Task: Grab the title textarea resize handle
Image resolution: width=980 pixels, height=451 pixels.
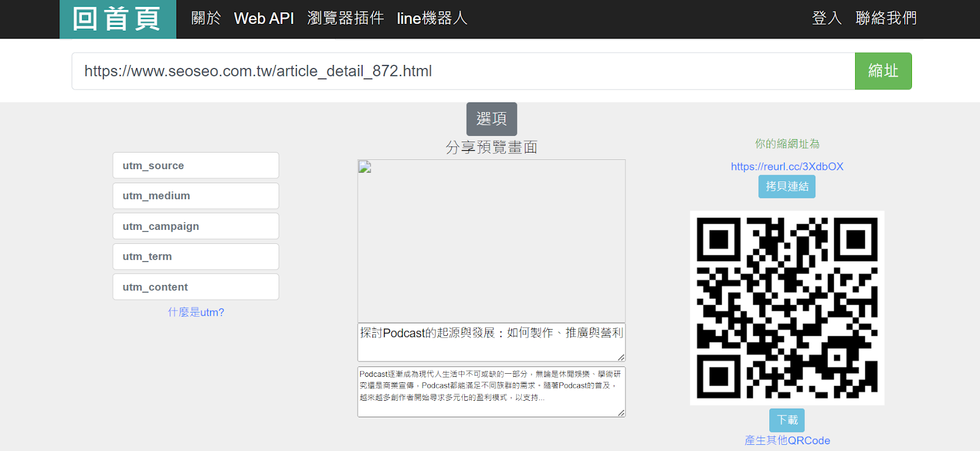Action: coord(621,357)
